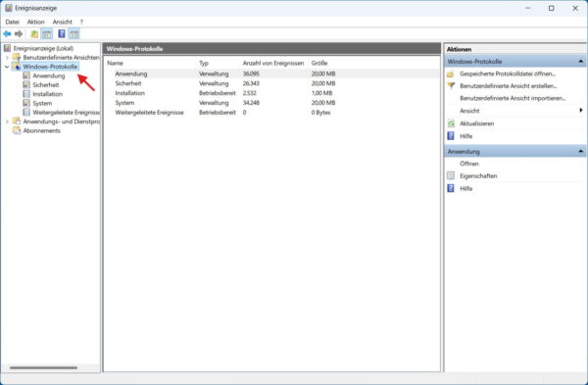Open the Ansicht submenu arrow in actions

[x=581, y=111]
